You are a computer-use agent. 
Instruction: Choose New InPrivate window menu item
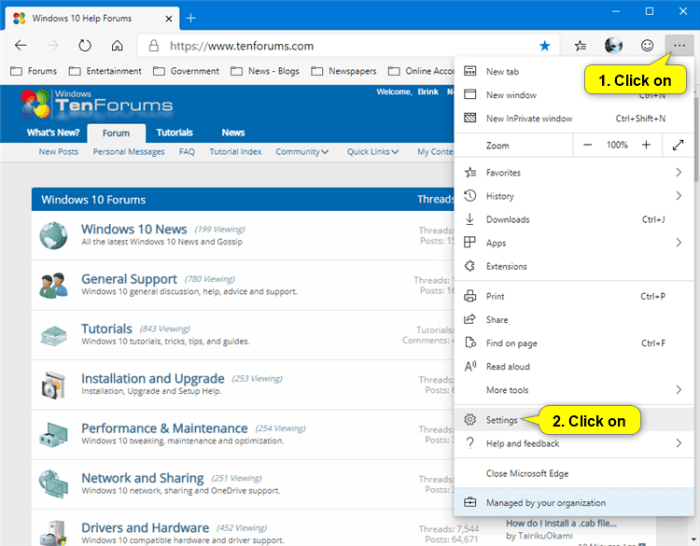pyautogui.click(x=531, y=118)
